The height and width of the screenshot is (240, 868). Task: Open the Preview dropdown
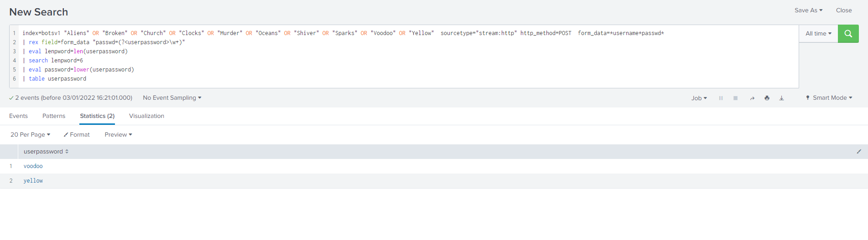(x=118, y=135)
